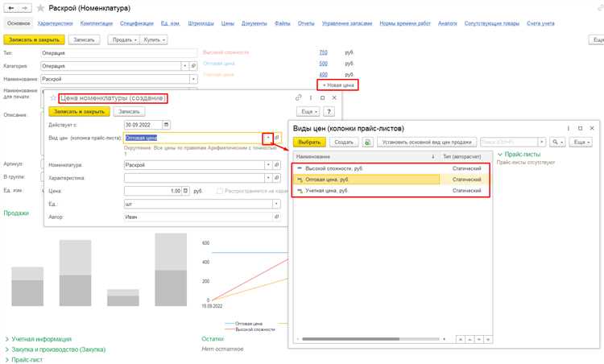Expand the Учетная информация section
Viewport: 604px width, 364px height.
point(7,339)
